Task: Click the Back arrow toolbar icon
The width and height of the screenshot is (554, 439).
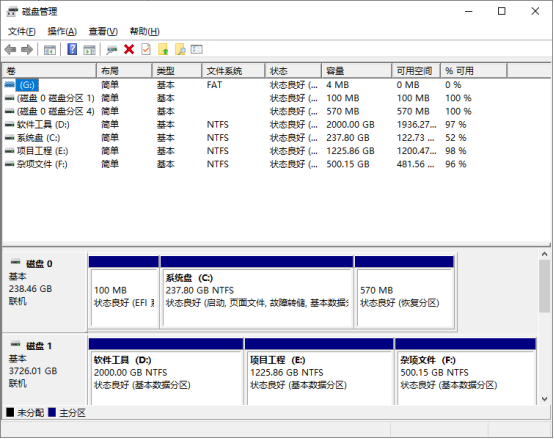Action: [11, 49]
